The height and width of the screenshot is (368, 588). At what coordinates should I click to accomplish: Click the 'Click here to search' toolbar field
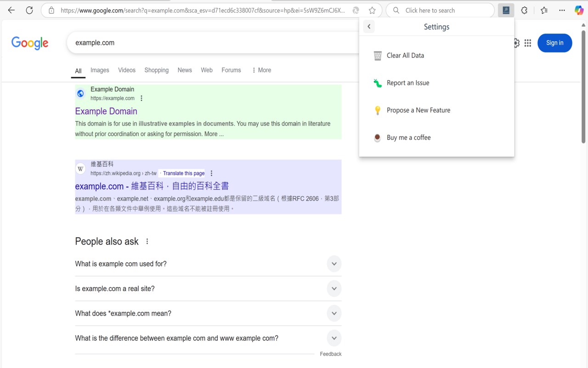point(440,10)
